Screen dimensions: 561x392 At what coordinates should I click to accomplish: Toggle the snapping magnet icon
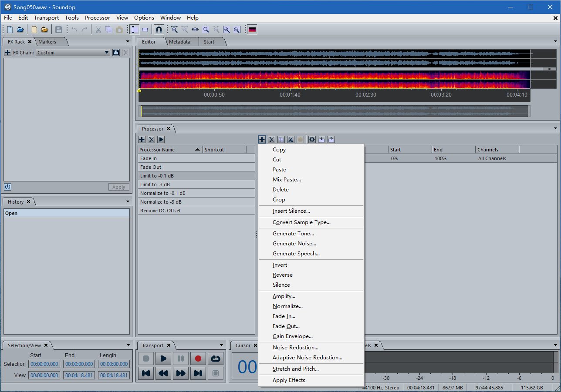click(159, 30)
